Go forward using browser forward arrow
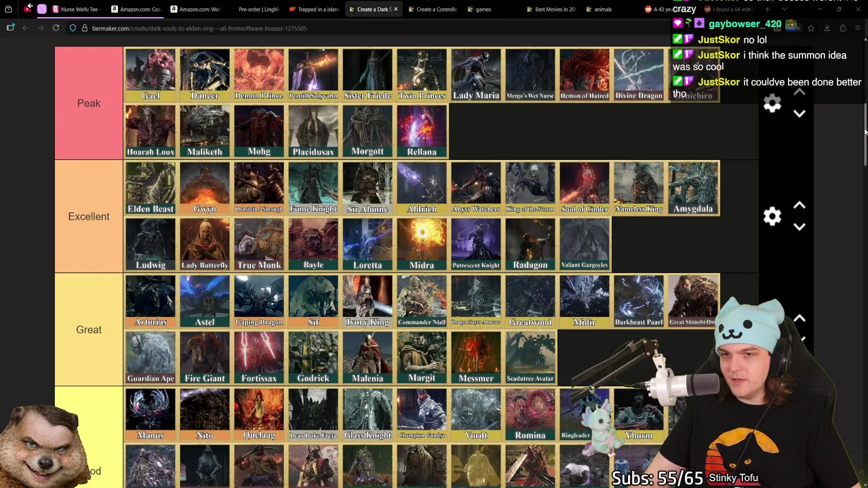 pyautogui.click(x=40, y=28)
